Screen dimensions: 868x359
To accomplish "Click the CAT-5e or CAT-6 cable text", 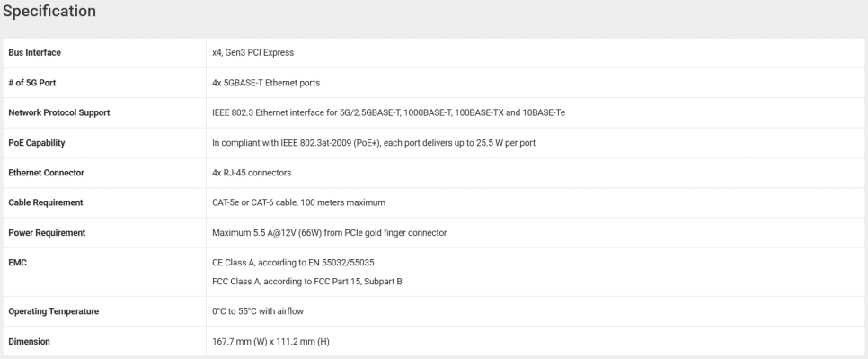I will pos(298,202).
